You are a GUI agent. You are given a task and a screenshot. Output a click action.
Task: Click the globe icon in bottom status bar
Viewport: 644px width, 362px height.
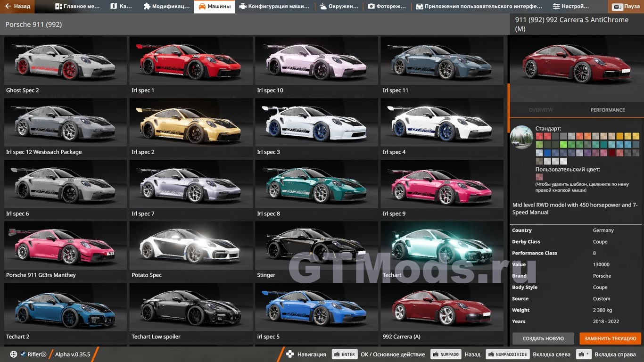13,354
